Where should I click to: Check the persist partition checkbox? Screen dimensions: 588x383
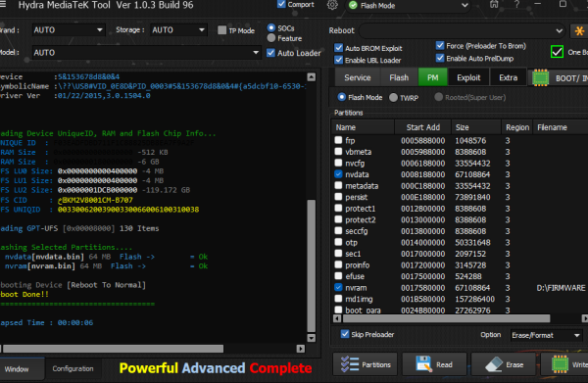pyautogui.click(x=338, y=197)
